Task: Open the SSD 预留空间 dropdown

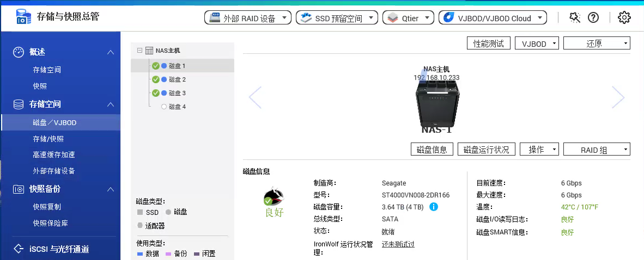Action: coord(337,18)
